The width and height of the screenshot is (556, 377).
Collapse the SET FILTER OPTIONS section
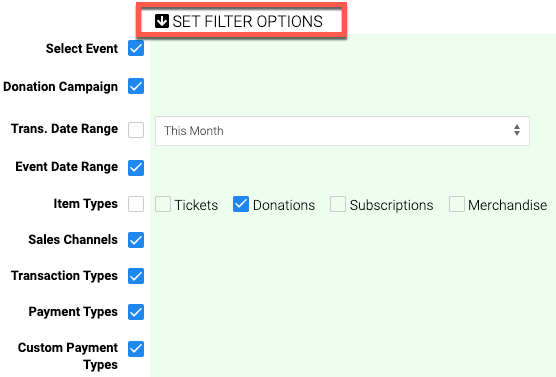[239, 21]
